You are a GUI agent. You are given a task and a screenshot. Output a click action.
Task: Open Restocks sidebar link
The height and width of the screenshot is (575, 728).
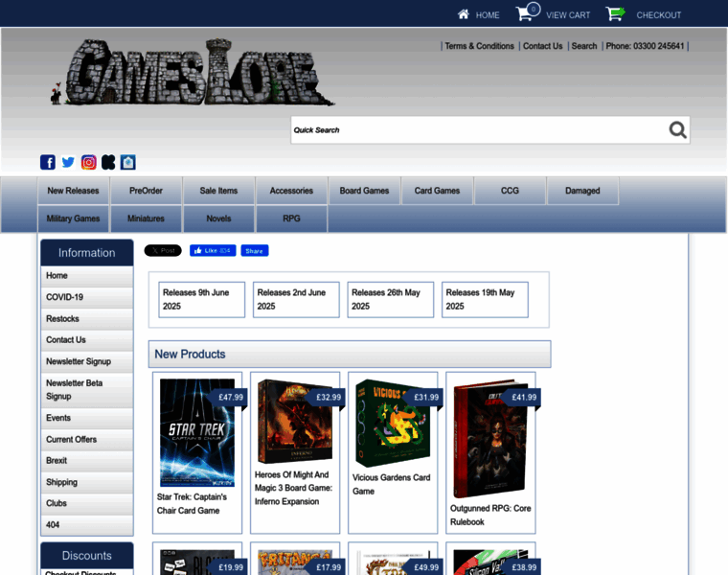point(87,318)
